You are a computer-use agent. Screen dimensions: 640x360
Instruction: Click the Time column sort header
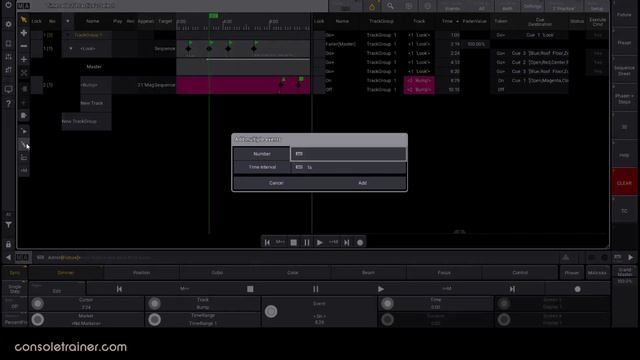[x=449, y=21]
